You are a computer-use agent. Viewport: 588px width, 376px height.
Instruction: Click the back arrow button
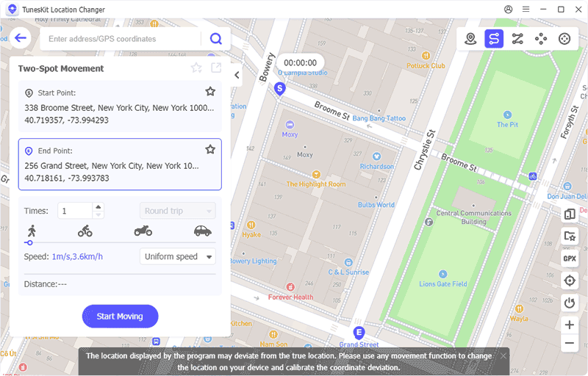tap(21, 38)
